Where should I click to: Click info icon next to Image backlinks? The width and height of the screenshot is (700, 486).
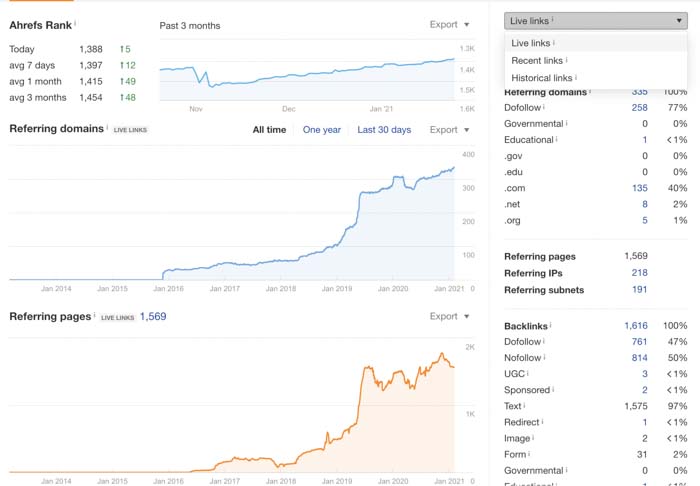(x=533, y=437)
